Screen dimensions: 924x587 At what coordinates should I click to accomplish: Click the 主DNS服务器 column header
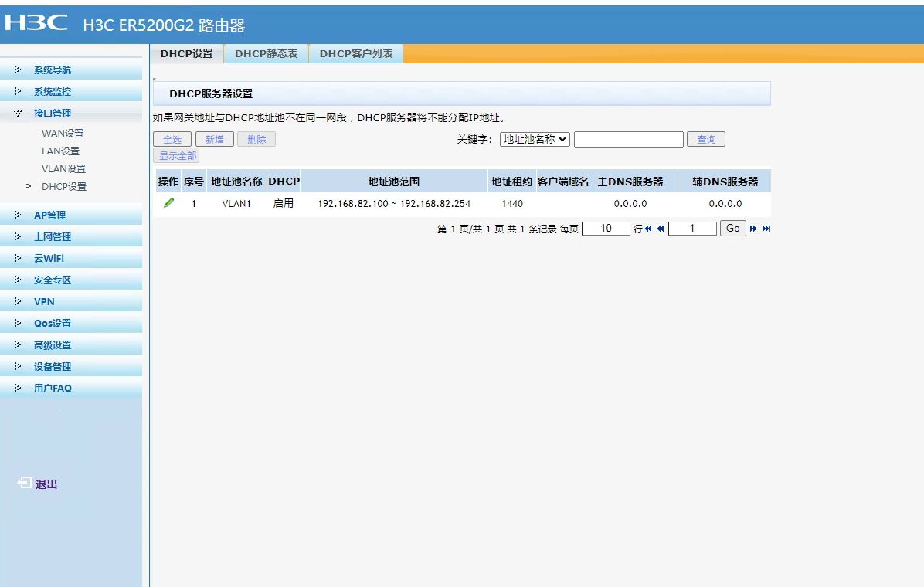pos(630,182)
